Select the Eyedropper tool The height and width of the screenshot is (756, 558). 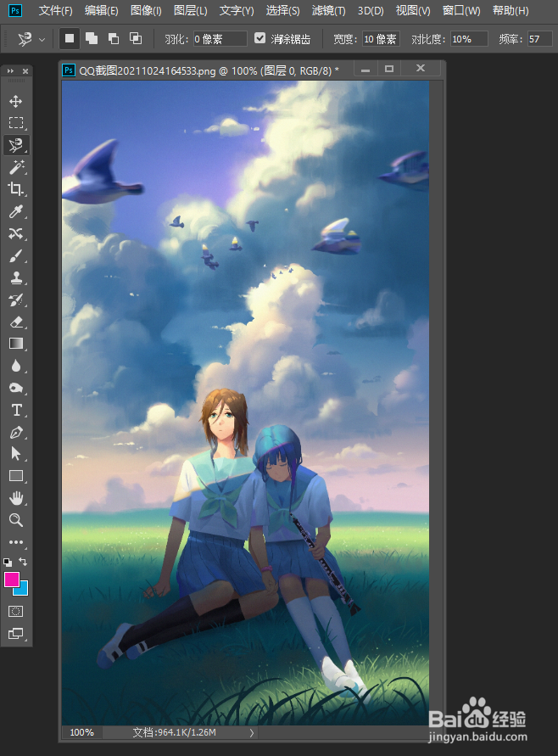[16, 211]
